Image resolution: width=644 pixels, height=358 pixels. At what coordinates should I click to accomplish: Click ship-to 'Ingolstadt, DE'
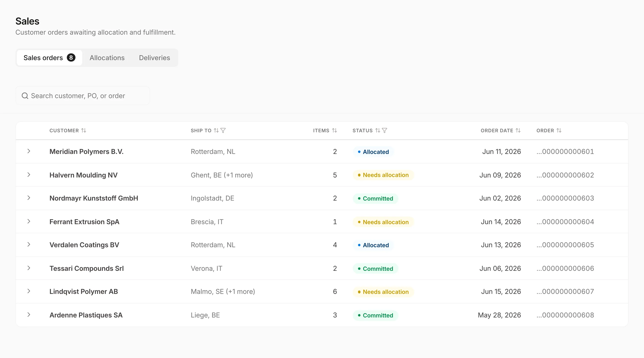(x=212, y=198)
